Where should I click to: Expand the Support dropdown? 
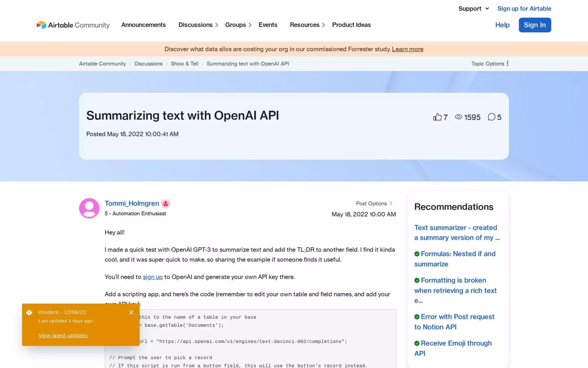474,8
